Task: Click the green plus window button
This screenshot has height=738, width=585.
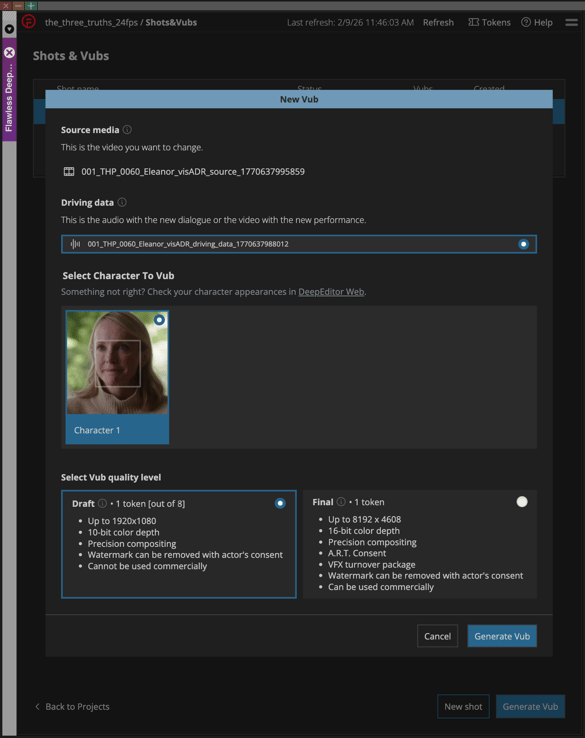Action: pos(31,6)
